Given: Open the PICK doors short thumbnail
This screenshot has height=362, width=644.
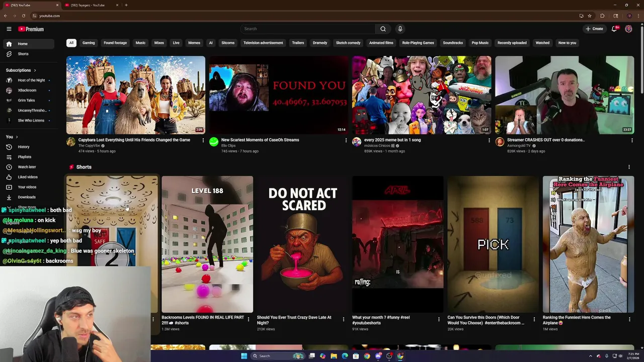Looking at the screenshot, I should click(493, 244).
